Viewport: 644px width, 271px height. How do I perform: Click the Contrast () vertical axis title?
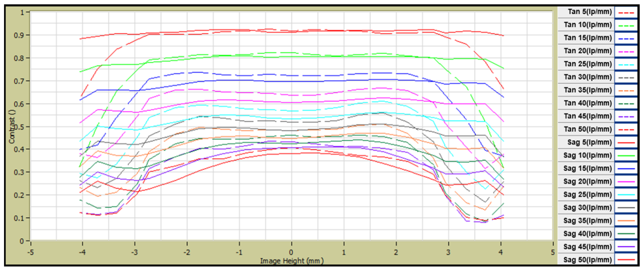click(x=12, y=127)
